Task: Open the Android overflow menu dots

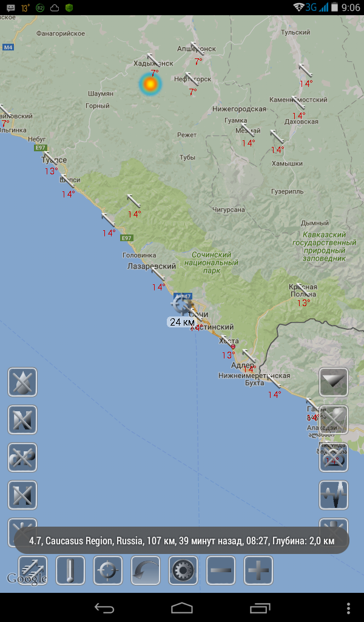Action: pos(348,607)
